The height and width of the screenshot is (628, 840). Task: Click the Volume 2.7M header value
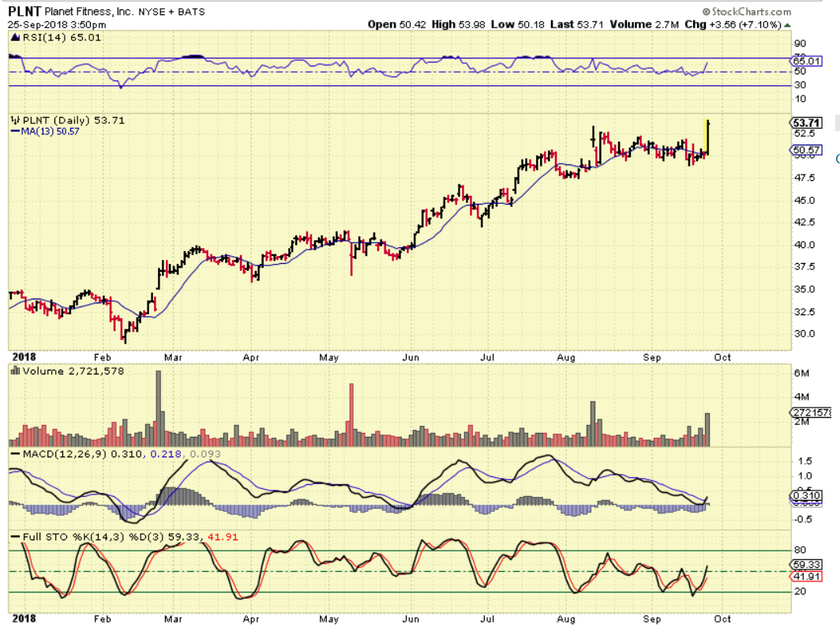coord(644,24)
